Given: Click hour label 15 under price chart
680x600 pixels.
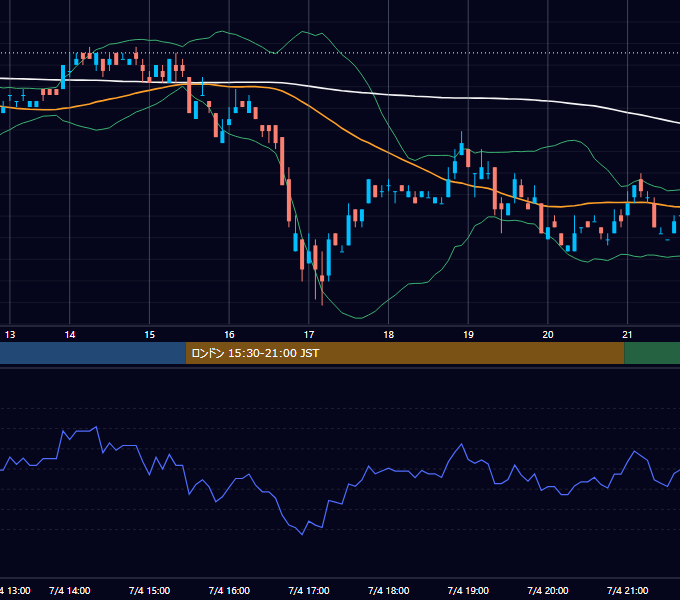Looking at the screenshot, I should click(149, 335).
